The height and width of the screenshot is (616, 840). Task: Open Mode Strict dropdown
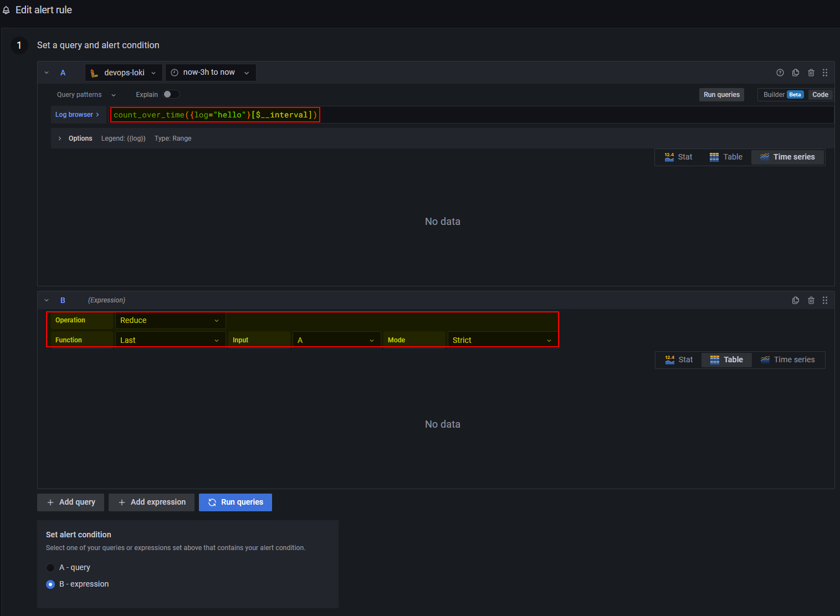pos(502,340)
